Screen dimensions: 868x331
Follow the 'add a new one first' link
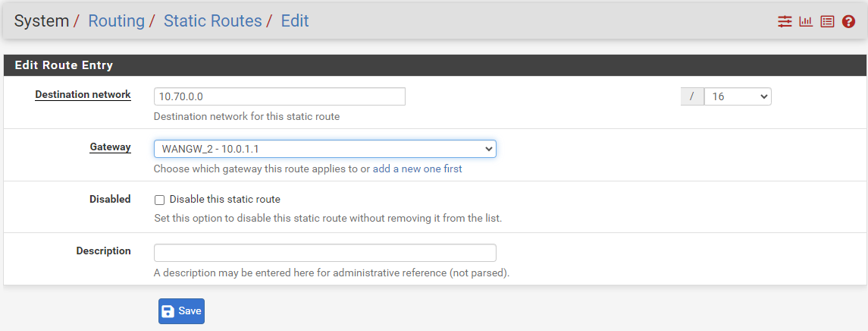point(418,169)
